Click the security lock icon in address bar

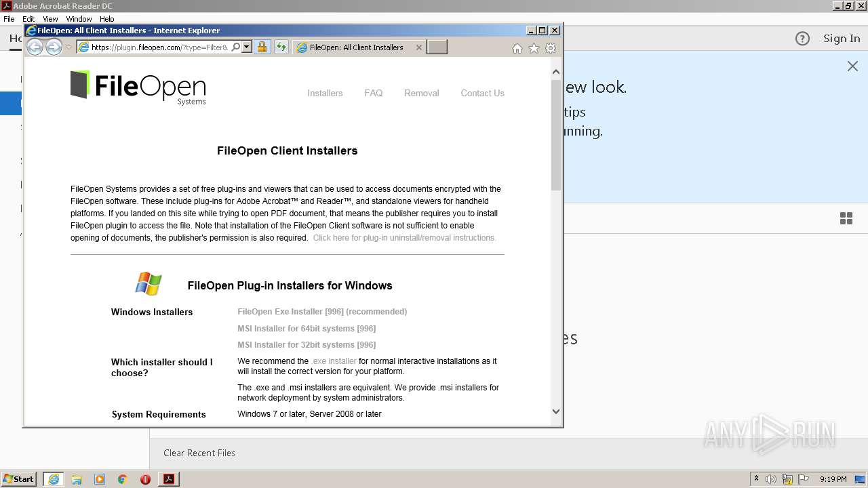coord(262,47)
